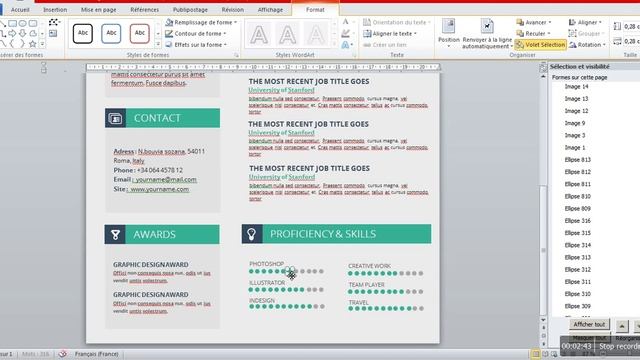640x360 pixels.
Task: Apply the red outlined Abc shape style
Action: click(x=140, y=33)
